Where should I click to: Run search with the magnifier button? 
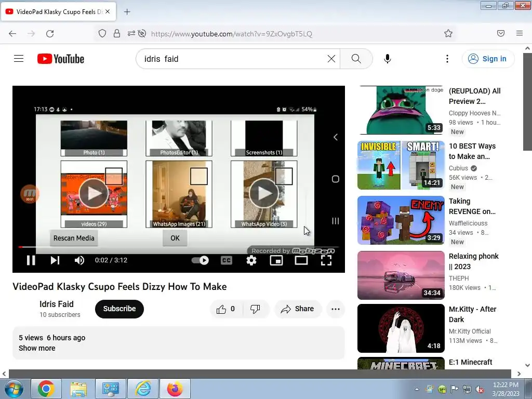(x=356, y=59)
